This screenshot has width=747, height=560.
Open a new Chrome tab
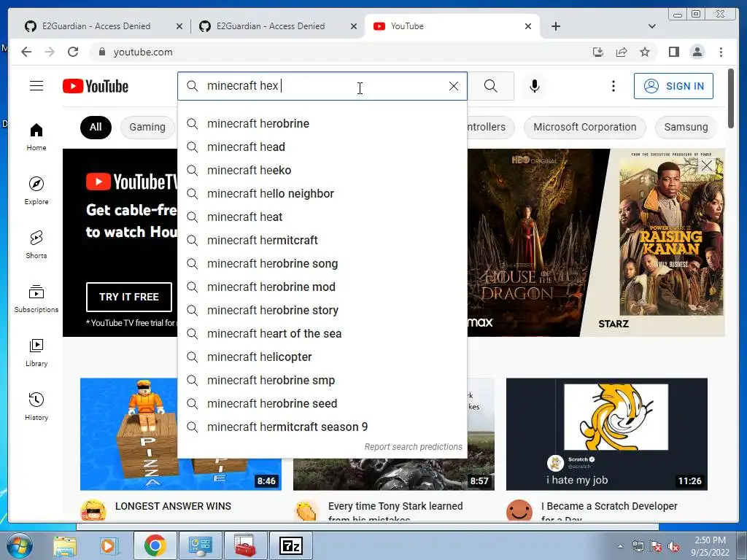pos(555,26)
